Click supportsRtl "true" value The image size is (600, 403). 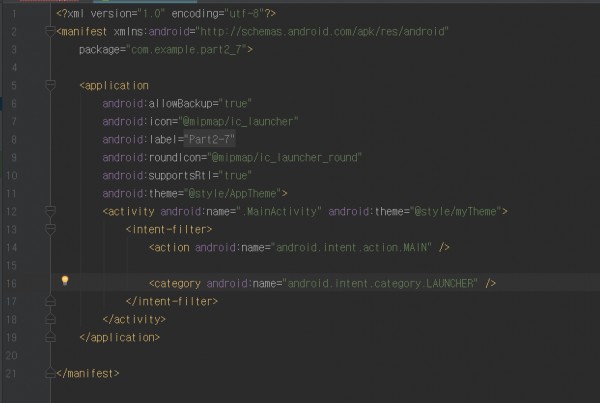(x=235, y=176)
